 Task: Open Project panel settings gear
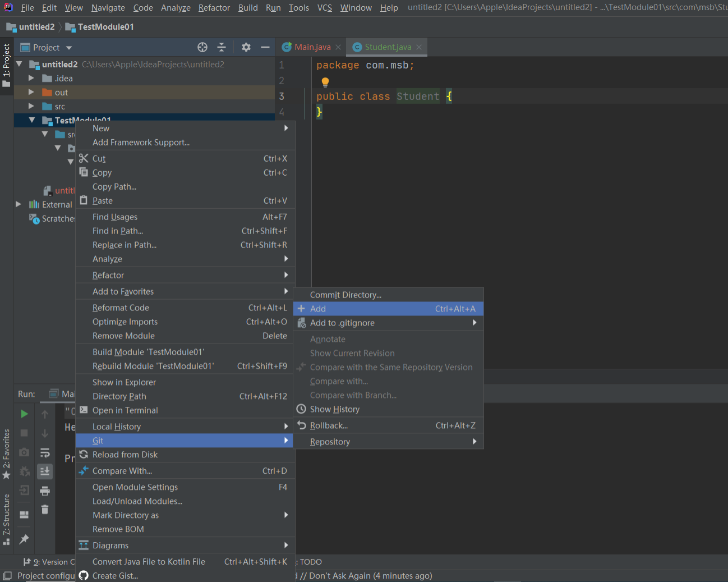(x=246, y=47)
